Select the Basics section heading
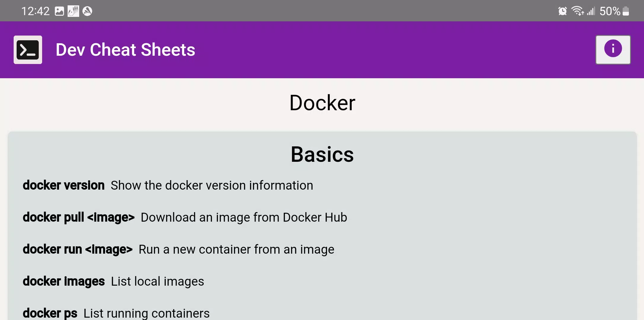644x320 pixels. (x=322, y=154)
